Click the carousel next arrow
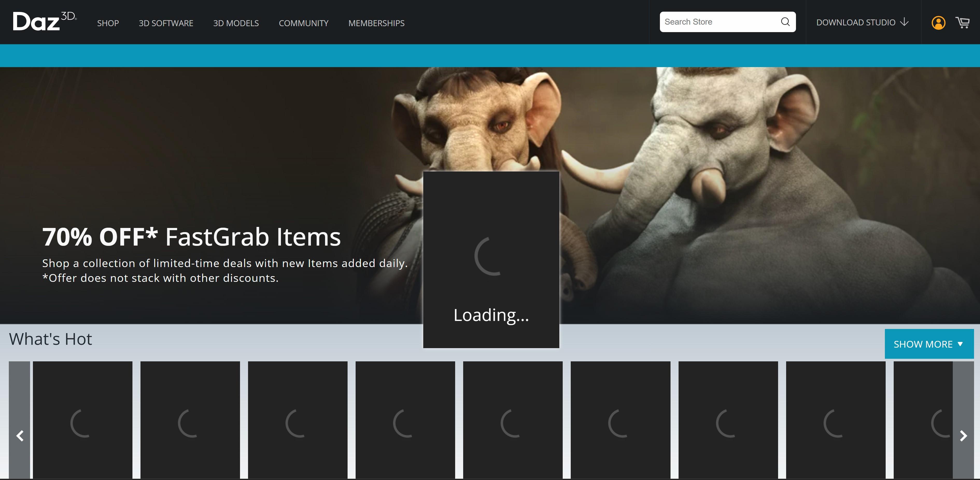Image resolution: width=980 pixels, height=480 pixels. tap(963, 435)
